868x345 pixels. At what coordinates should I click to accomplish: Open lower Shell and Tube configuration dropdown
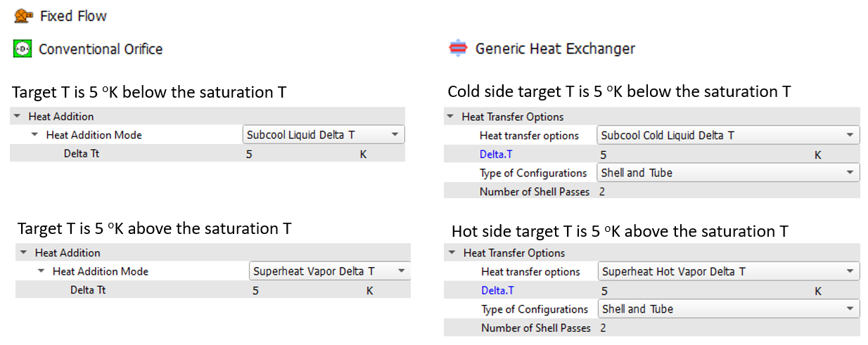[x=850, y=309]
